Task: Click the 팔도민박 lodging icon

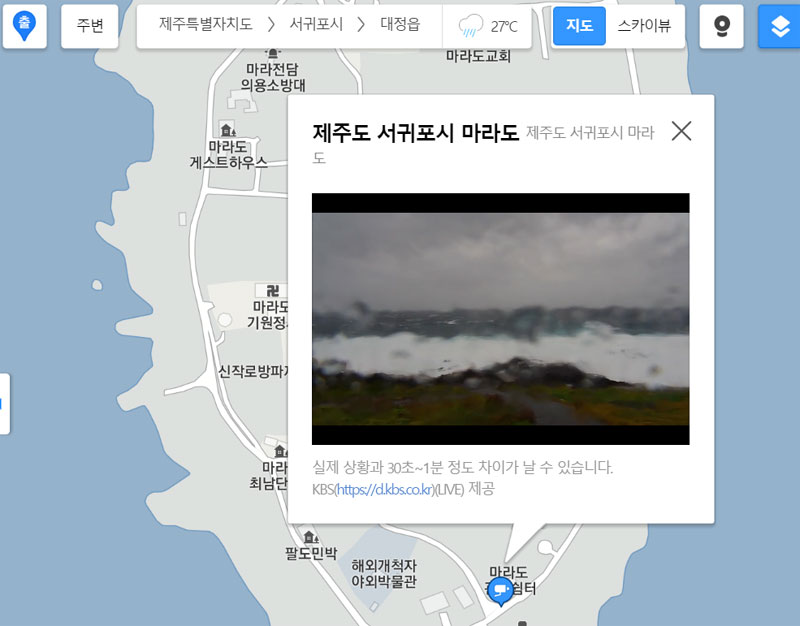Action: coord(311,537)
